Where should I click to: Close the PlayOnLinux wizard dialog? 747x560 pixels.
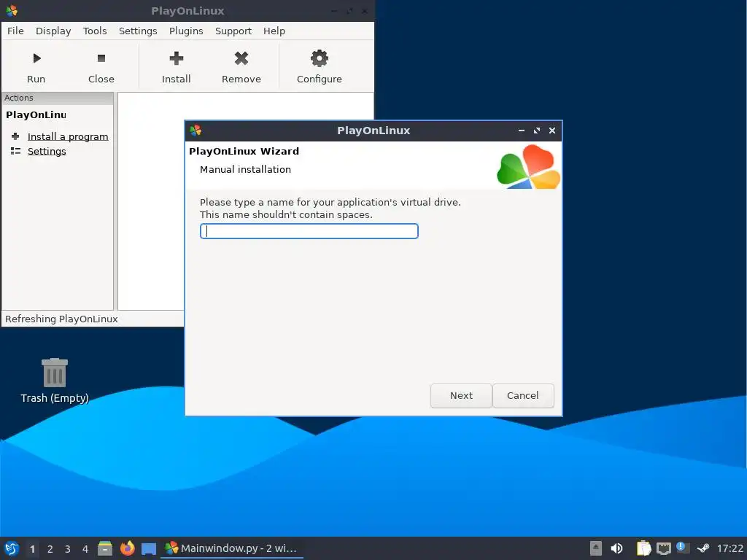[552, 131]
